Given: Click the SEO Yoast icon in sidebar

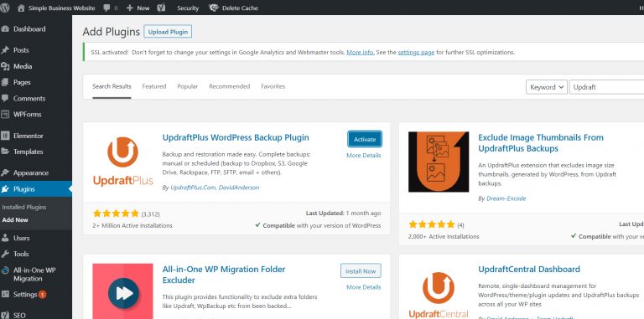Looking at the screenshot, I should [x=5, y=316].
